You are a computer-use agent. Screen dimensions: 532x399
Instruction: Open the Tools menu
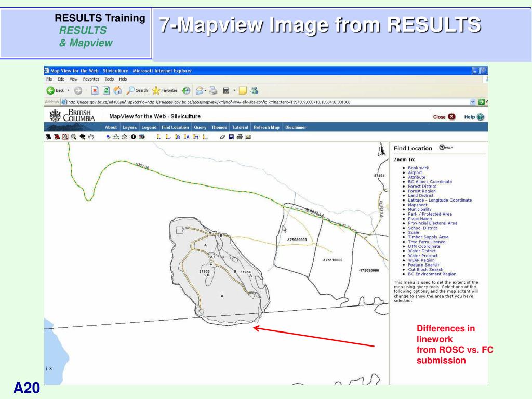109,79
